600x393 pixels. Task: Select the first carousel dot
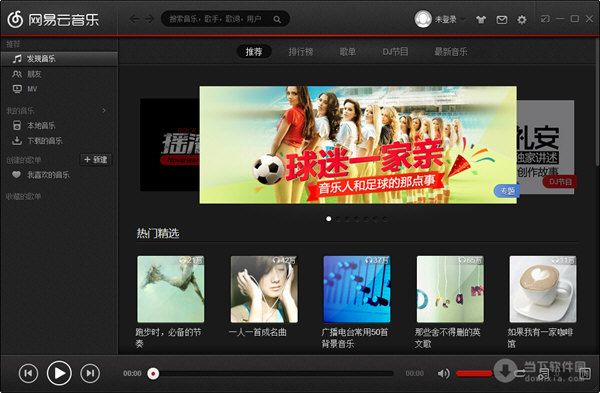click(329, 219)
